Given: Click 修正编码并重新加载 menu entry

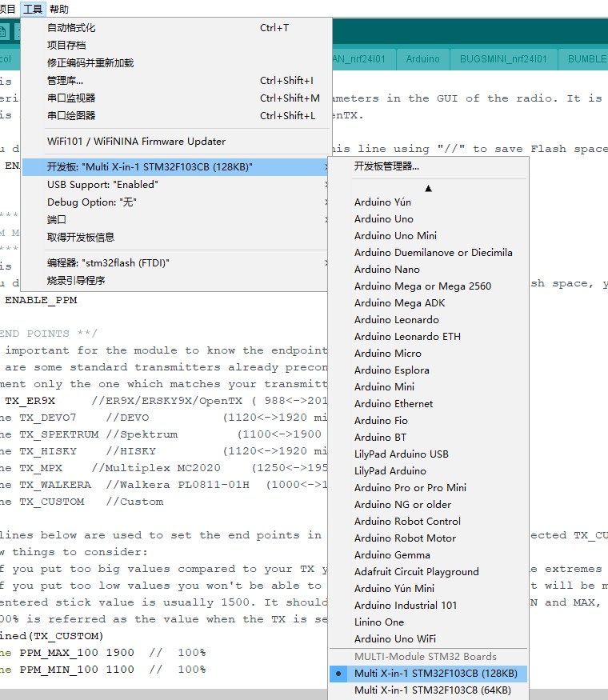Looking at the screenshot, I should [x=176, y=63].
